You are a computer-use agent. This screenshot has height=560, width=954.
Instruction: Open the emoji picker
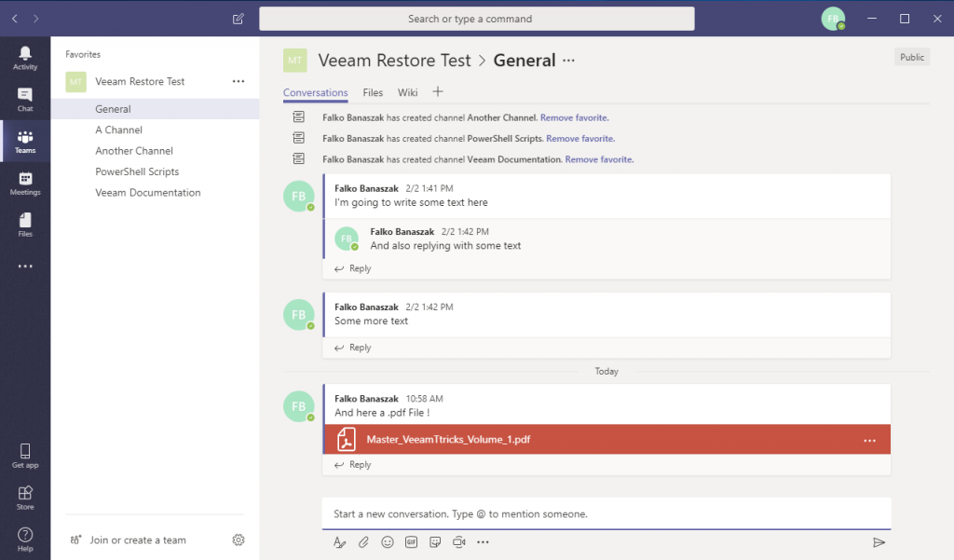(387, 542)
